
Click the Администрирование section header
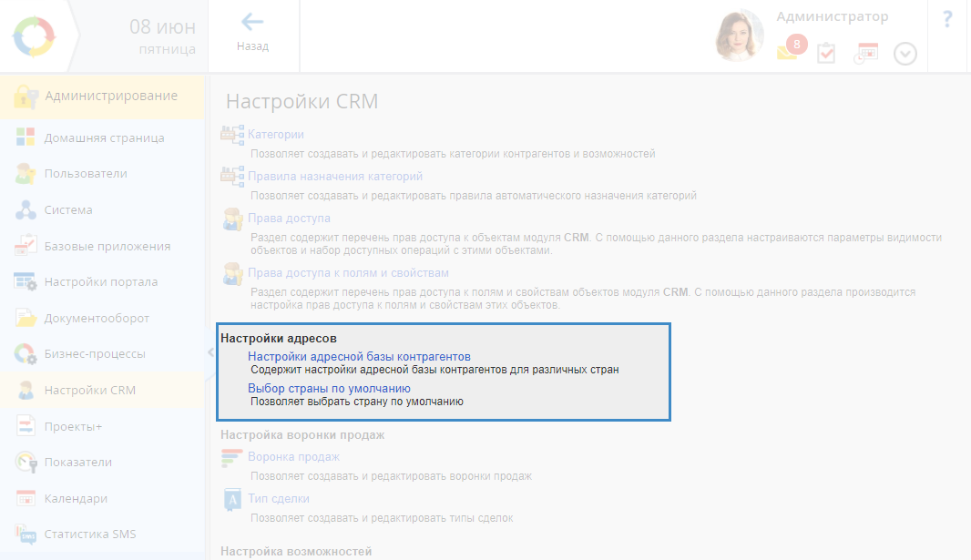click(102, 97)
